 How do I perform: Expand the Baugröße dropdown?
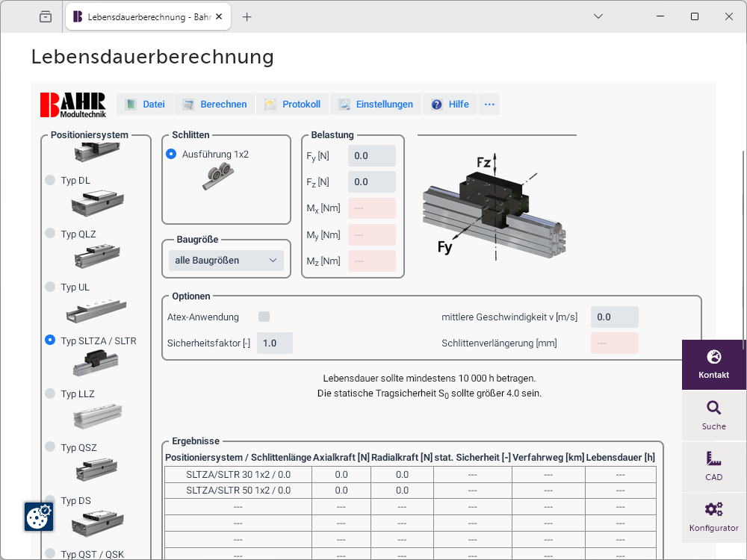226,261
